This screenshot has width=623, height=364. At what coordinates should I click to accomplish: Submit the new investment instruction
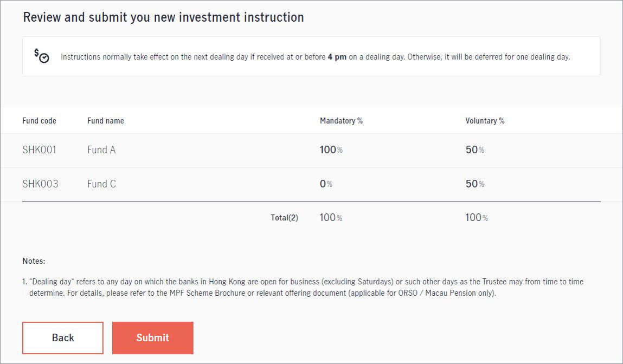coord(152,338)
